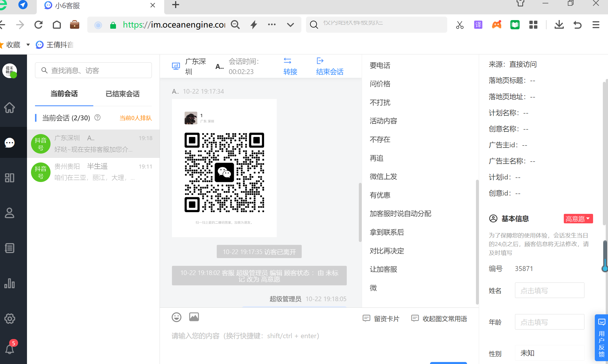
Task: Open the 王倩抖音 bookmark
Action: pyautogui.click(x=55, y=45)
